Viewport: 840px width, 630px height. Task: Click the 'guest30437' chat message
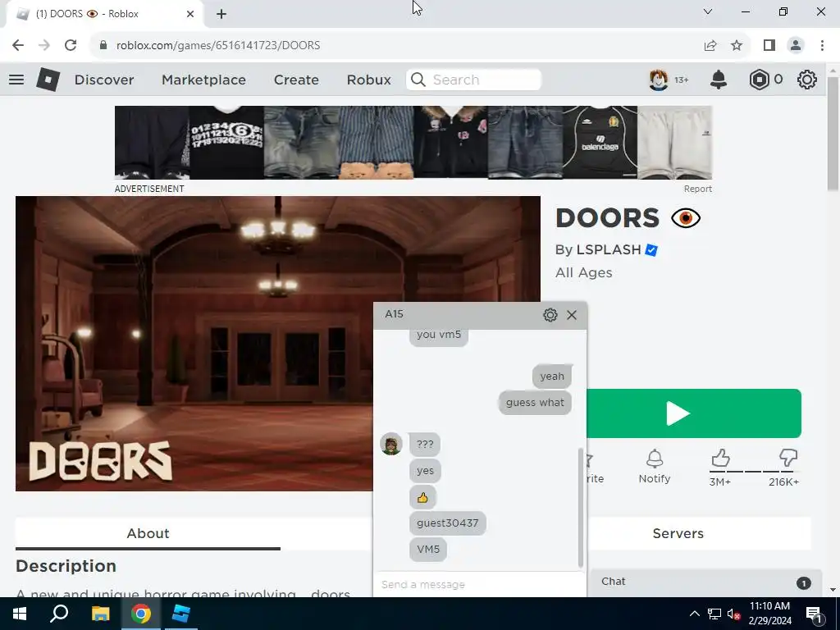point(447,523)
